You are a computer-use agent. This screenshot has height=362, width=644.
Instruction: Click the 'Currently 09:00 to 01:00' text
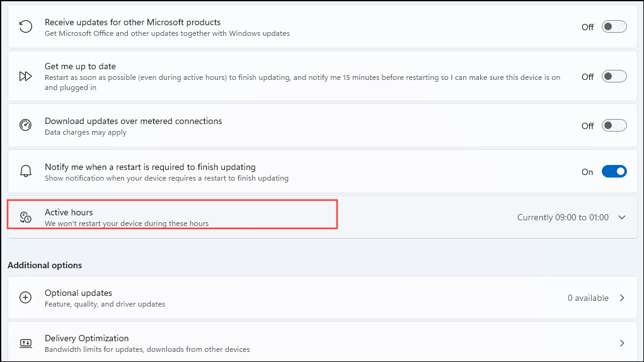pyautogui.click(x=563, y=217)
